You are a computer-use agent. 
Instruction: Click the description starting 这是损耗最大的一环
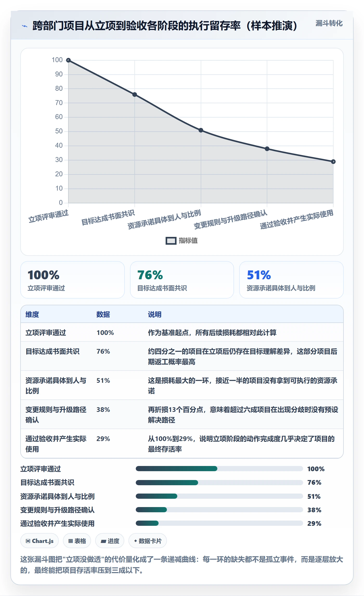click(243, 386)
